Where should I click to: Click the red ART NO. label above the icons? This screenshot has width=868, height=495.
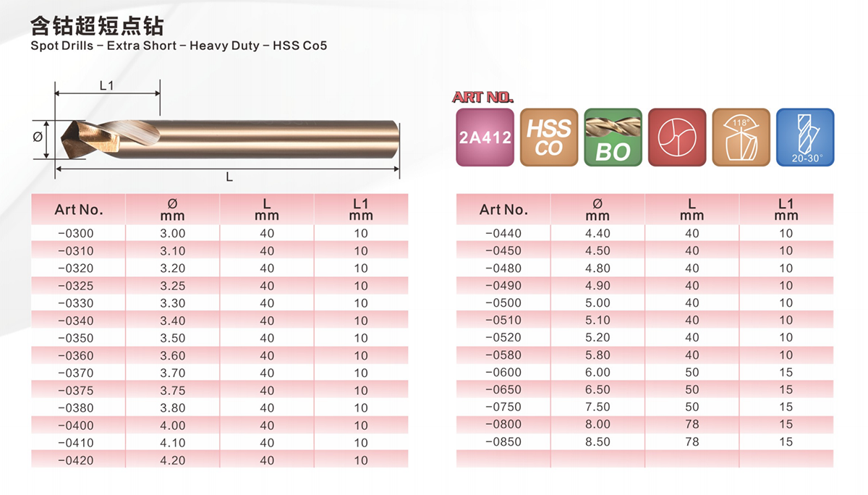(482, 98)
